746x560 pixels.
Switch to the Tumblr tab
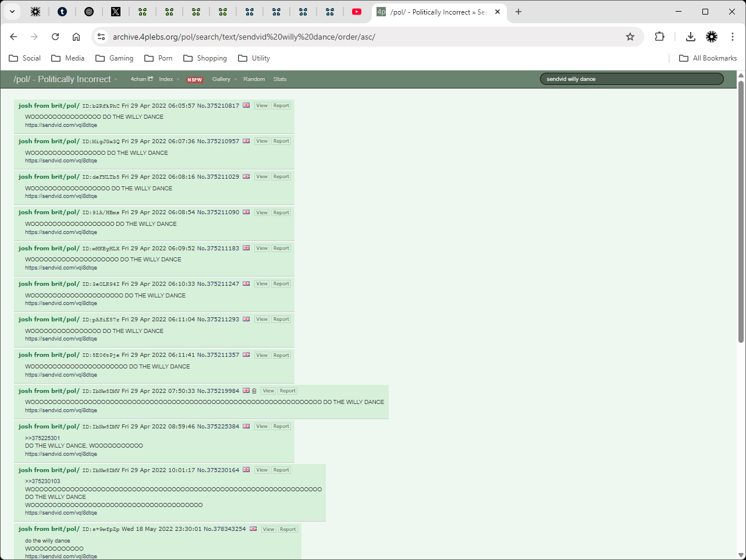[62, 12]
